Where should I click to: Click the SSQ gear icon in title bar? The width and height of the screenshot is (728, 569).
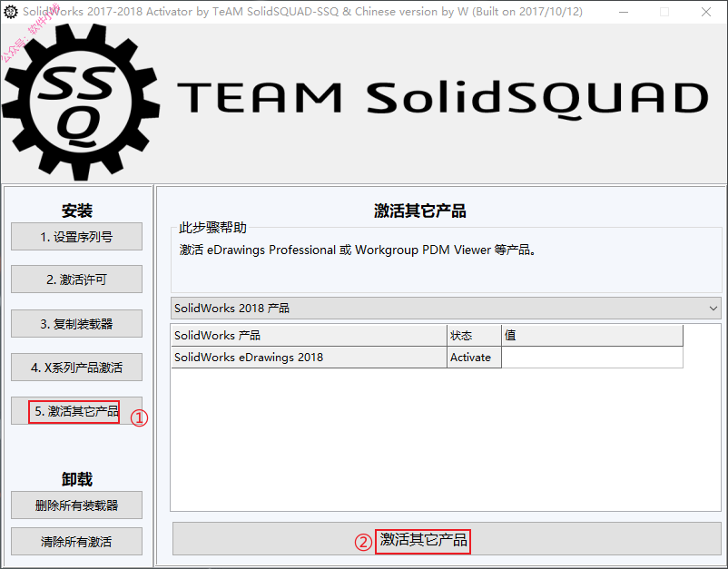click(11, 12)
